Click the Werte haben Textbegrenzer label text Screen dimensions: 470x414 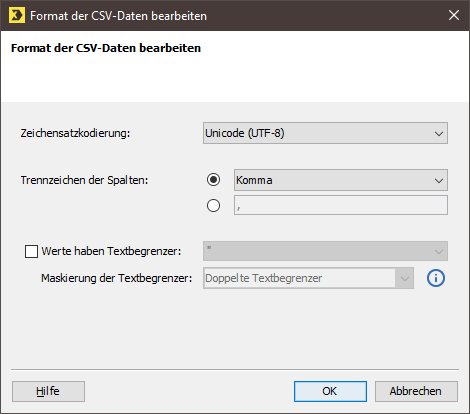pyautogui.click(x=111, y=251)
